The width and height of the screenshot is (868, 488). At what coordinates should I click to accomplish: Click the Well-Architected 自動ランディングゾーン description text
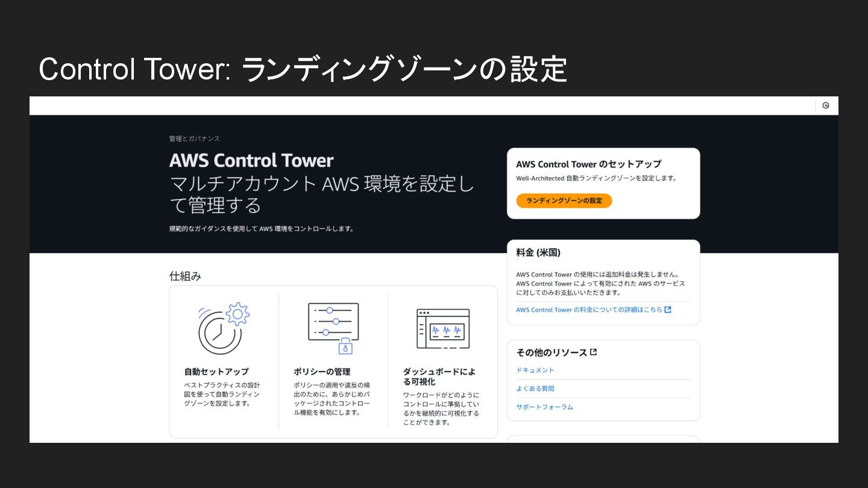tap(596, 178)
